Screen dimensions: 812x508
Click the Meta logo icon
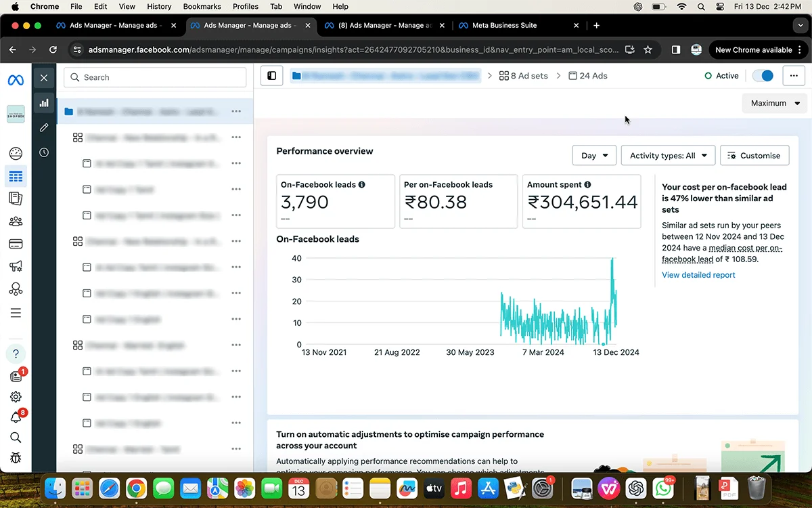pyautogui.click(x=16, y=80)
